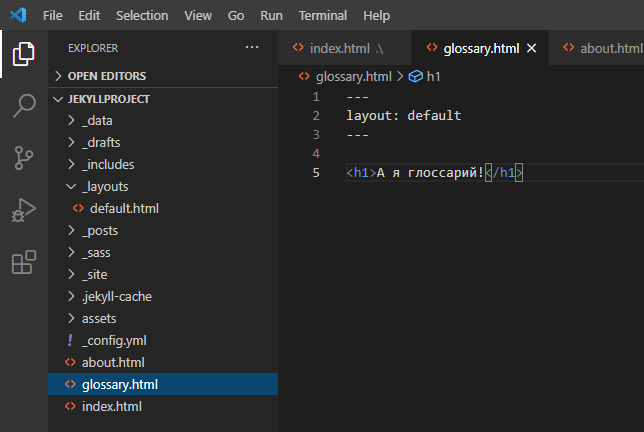Open the Run and Debug icon
The width and height of the screenshot is (644, 432).
coord(23,210)
